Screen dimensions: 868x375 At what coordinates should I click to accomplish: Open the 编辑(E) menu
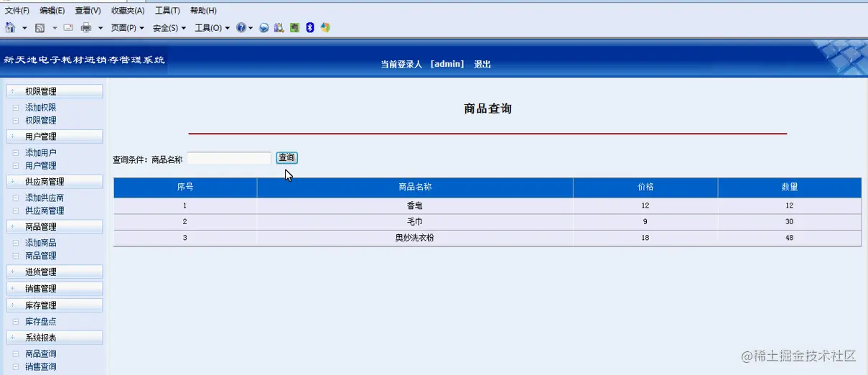(52, 11)
